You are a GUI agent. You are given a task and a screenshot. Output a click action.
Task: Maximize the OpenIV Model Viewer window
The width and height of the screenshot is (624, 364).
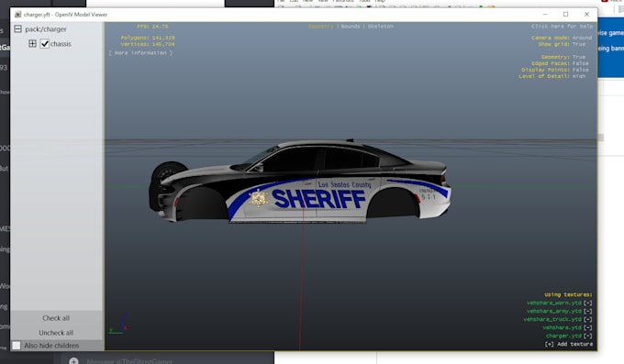565,15
